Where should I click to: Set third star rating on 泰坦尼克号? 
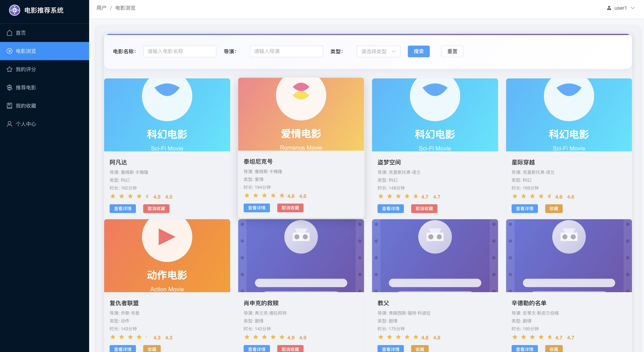264,196
